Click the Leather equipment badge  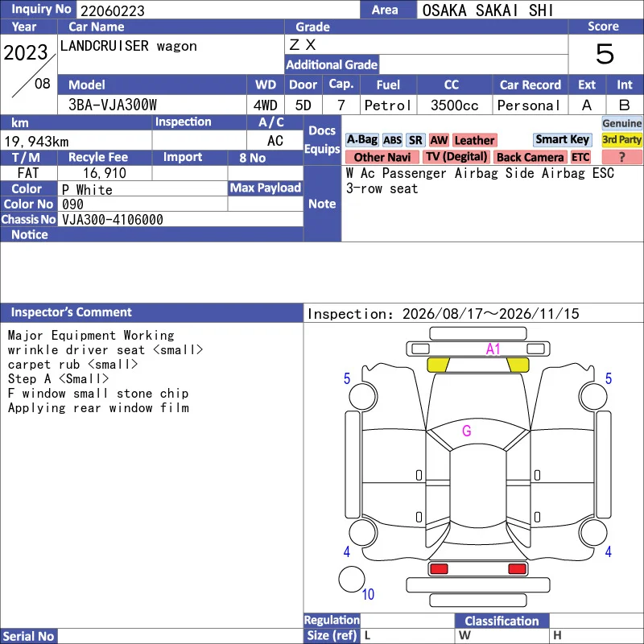tap(474, 140)
